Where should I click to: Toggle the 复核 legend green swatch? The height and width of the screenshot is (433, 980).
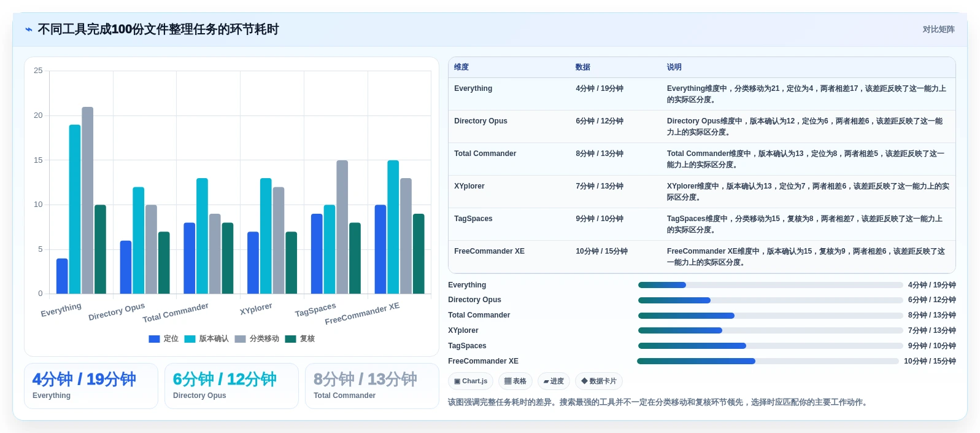click(x=290, y=339)
